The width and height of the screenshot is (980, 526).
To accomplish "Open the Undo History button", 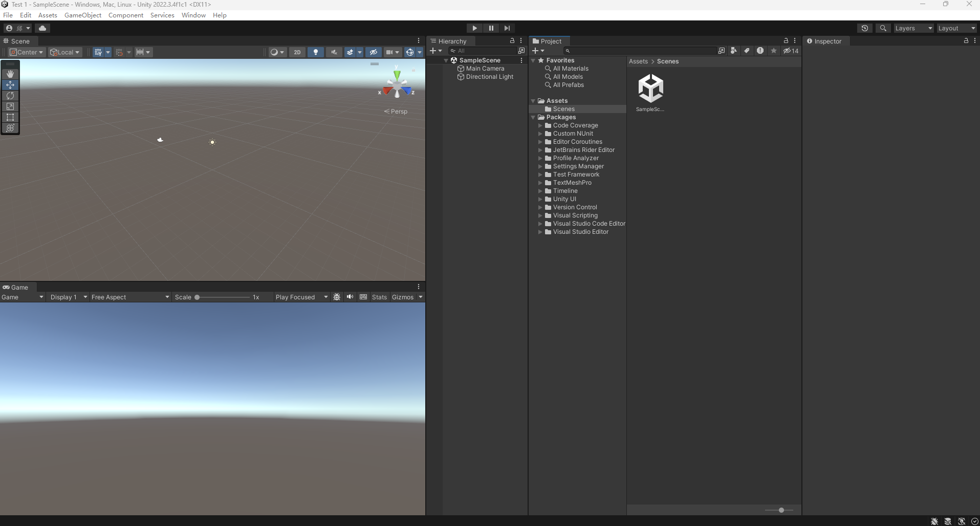I will point(865,28).
